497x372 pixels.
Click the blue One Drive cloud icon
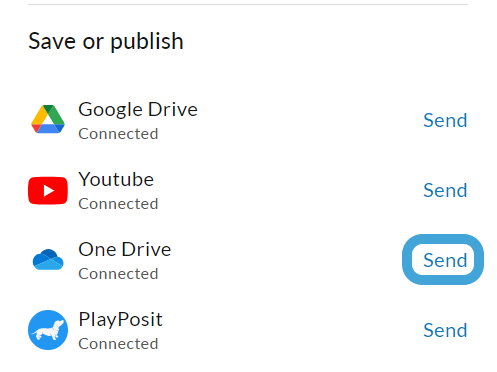[48, 259]
